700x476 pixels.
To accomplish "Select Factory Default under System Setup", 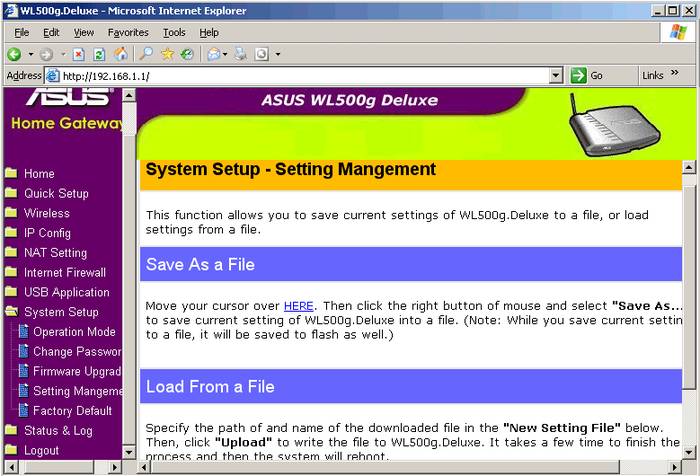I will tap(72, 410).
